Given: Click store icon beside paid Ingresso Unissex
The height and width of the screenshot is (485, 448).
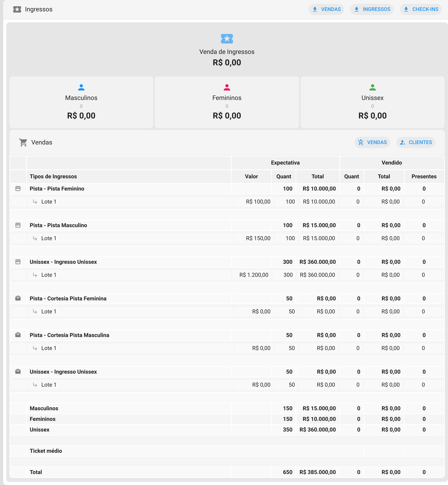Looking at the screenshot, I should click(18, 262).
